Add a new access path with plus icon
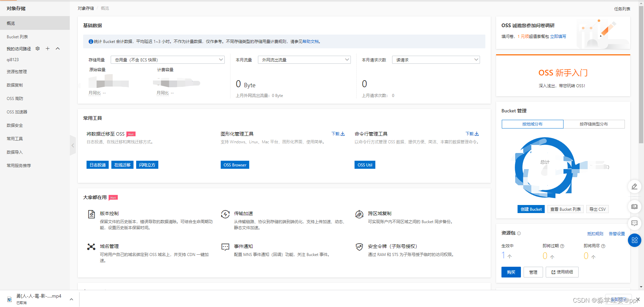The width and height of the screenshot is (644, 307). pyautogui.click(x=48, y=49)
